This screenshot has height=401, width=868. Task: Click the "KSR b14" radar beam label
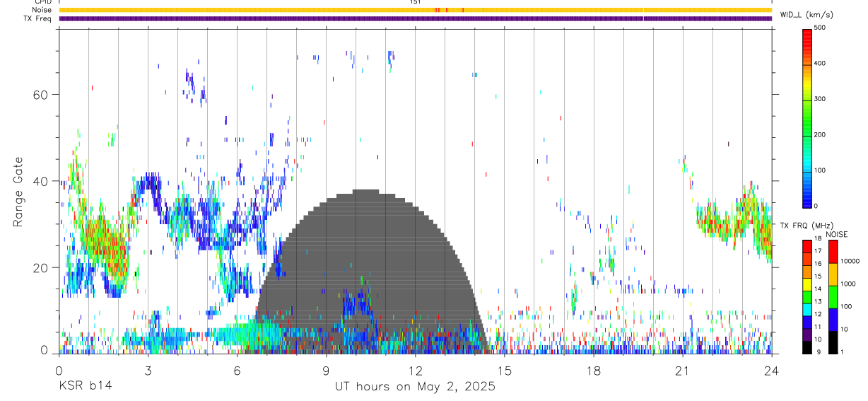click(x=85, y=387)
